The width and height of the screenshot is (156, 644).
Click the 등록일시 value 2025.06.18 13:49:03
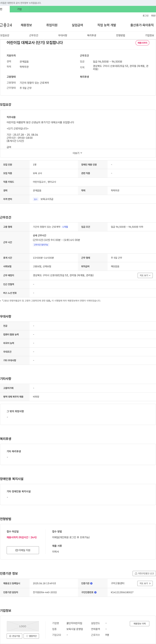click(44, 583)
